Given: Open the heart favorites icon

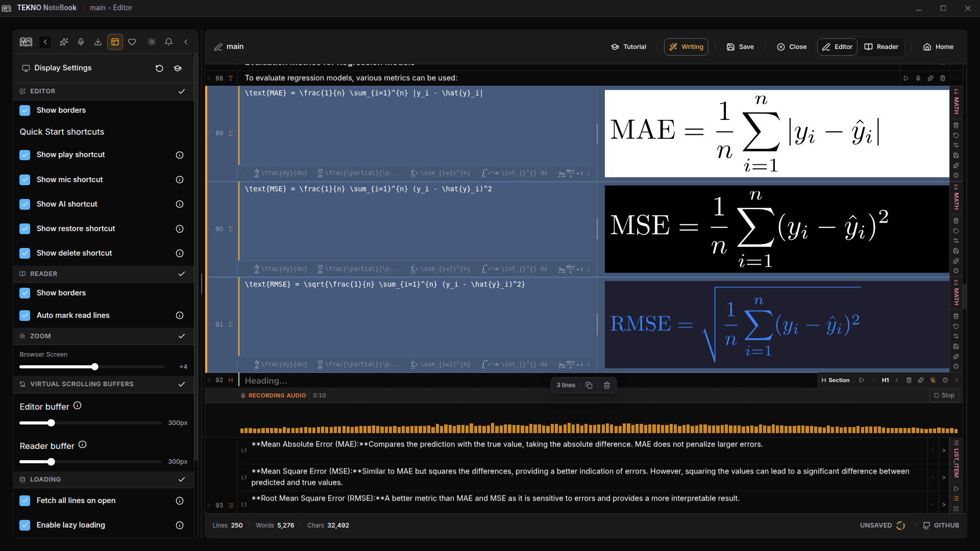Looking at the screenshot, I should [132, 42].
